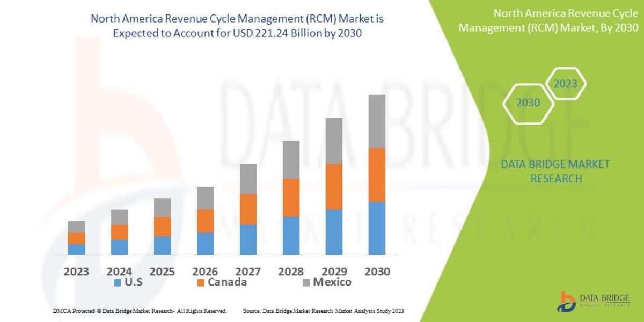Select the Mexico legend label
644x322 pixels.
tap(332, 282)
